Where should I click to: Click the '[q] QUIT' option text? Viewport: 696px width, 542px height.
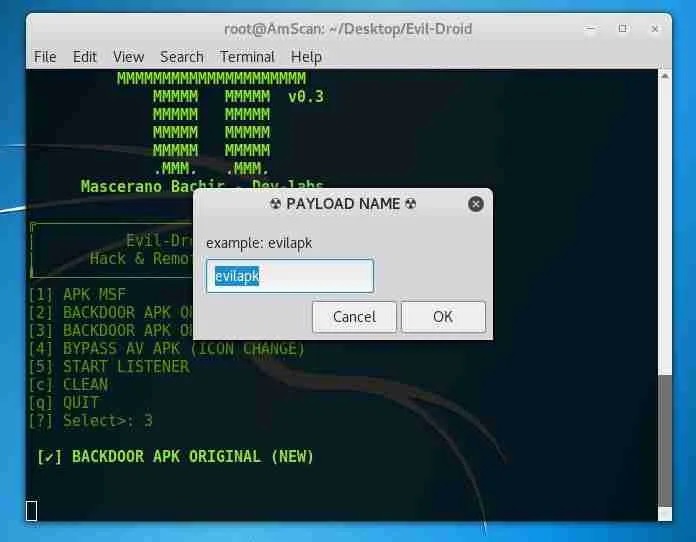(x=63, y=403)
